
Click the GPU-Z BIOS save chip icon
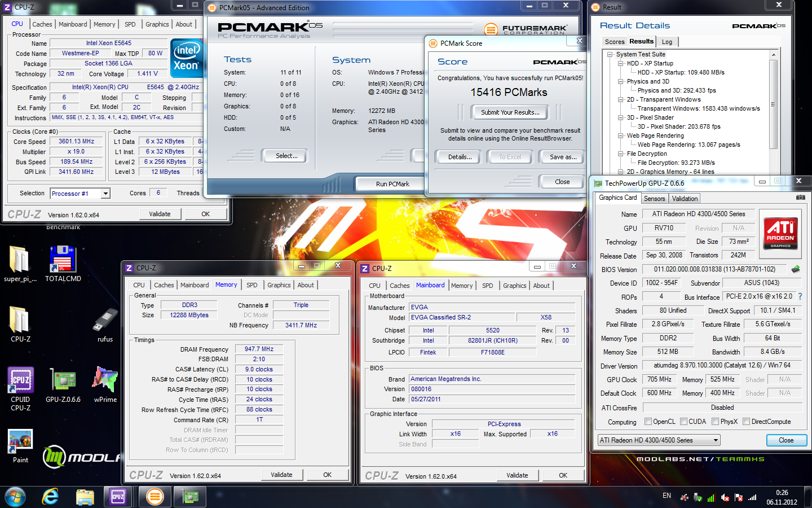coord(796,269)
